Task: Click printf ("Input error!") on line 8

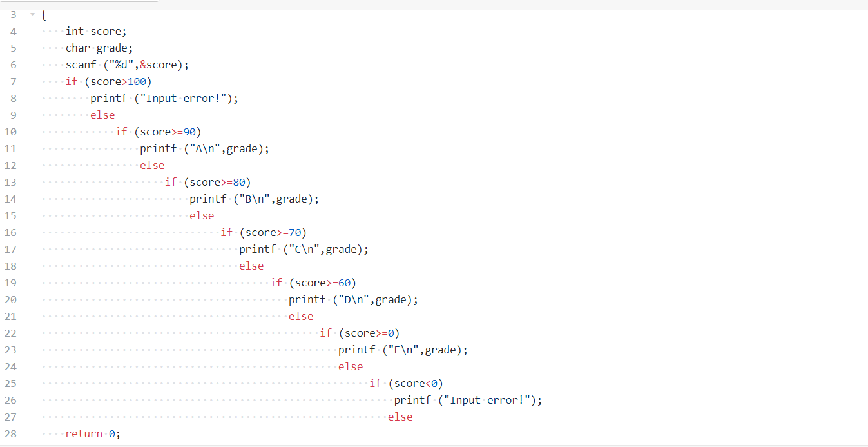Action: click(x=164, y=98)
